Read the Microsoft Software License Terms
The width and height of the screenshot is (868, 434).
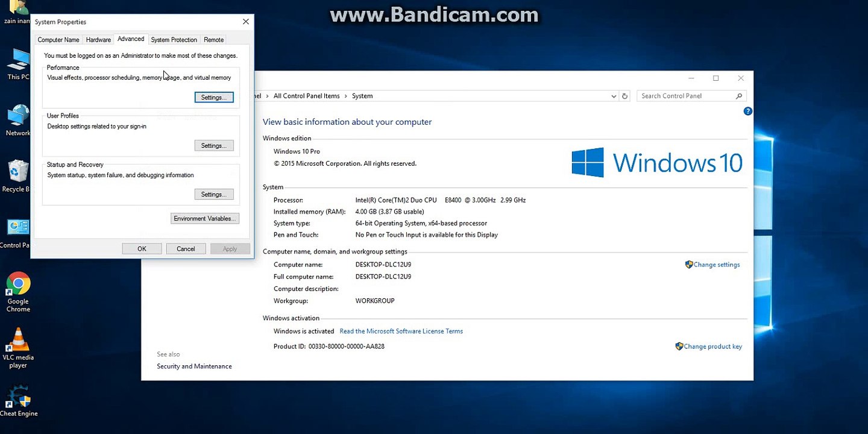pyautogui.click(x=401, y=331)
